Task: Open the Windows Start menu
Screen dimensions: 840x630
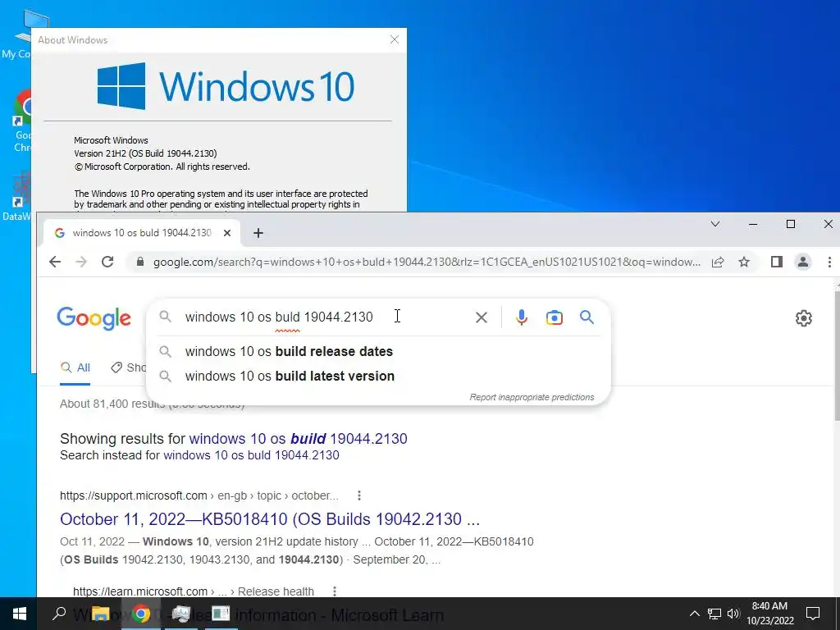Action: pyautogui.click(x=20, y=614)
